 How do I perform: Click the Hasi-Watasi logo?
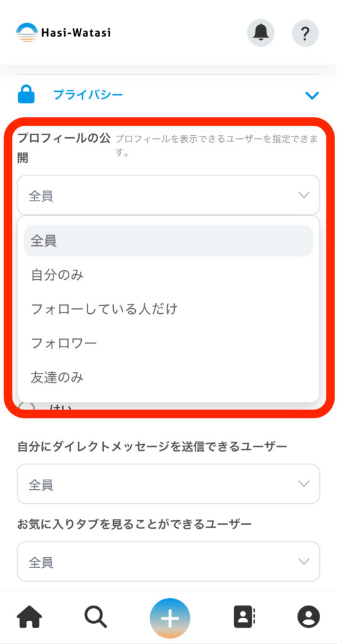[x=64, y=33]
